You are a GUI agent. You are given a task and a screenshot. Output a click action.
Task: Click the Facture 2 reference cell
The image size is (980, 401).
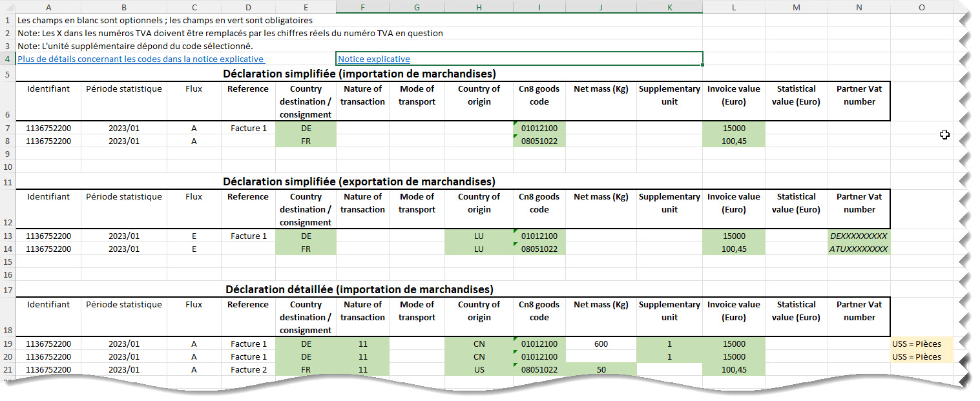click(247, 369)
